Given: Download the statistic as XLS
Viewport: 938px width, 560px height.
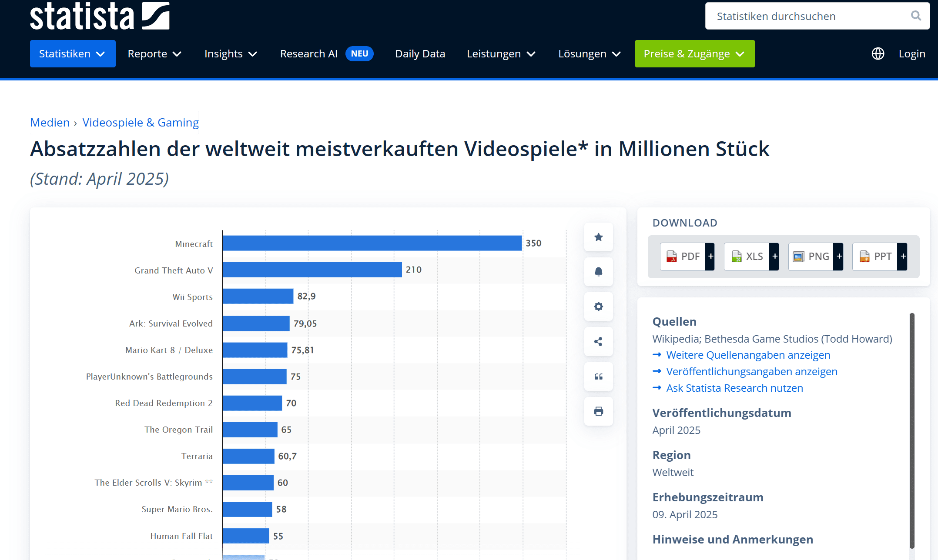Looking at the screenshot, I should [x=747, y=257].
